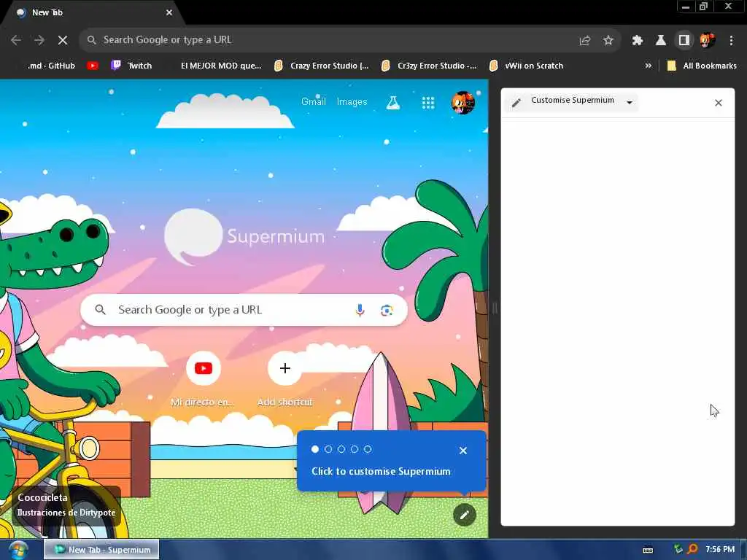Viewport: 747px width, 560px height.
Task: Open the Google account avatar on page
Action: click(x=462, y=102)
